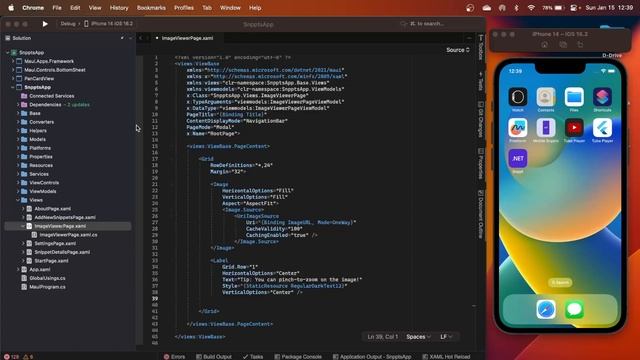
Task: Open the Shortcuts app on the simulator
Action: (x=602, y=97)
